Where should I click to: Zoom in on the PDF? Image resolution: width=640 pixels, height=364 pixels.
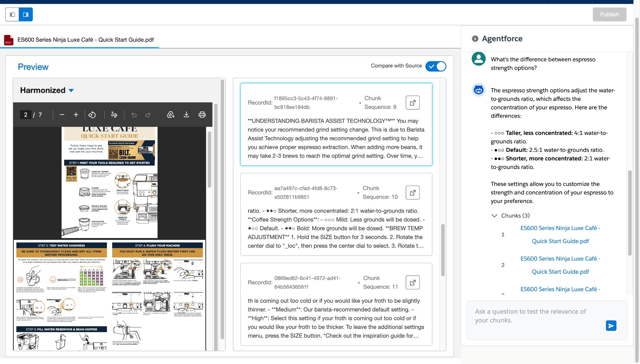(x=76, y=115)
